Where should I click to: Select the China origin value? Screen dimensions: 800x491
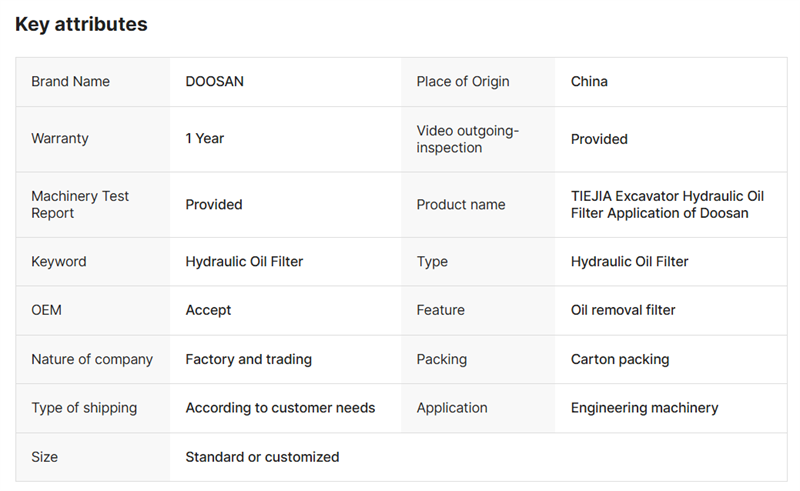[x=589, y=82]
